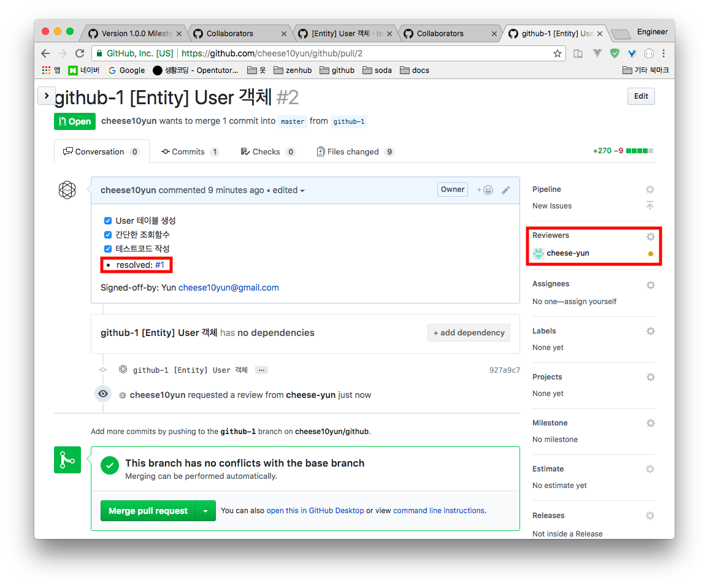The image size is (709, 588).
Task: Edit comment with pencil icon
Action: 505,190
